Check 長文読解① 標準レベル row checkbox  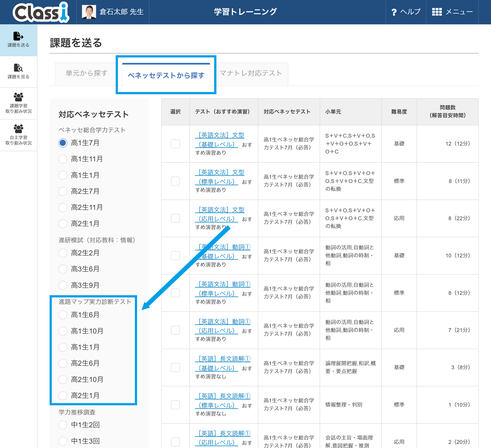click(175, 405)
